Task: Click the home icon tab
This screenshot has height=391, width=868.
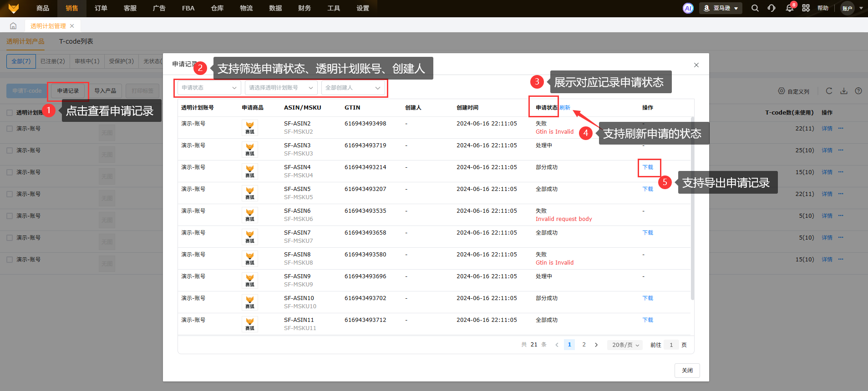Action: click(x=13, y=26)
